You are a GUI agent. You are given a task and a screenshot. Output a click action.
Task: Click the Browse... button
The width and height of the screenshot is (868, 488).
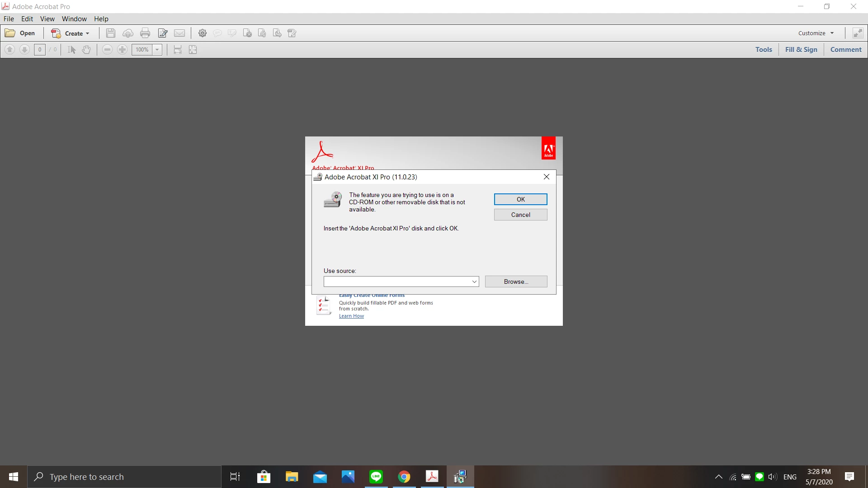click(516, 282)
